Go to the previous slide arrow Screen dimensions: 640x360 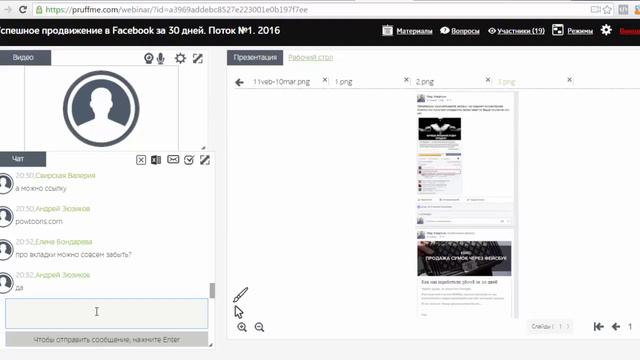[x=616, y=326]
